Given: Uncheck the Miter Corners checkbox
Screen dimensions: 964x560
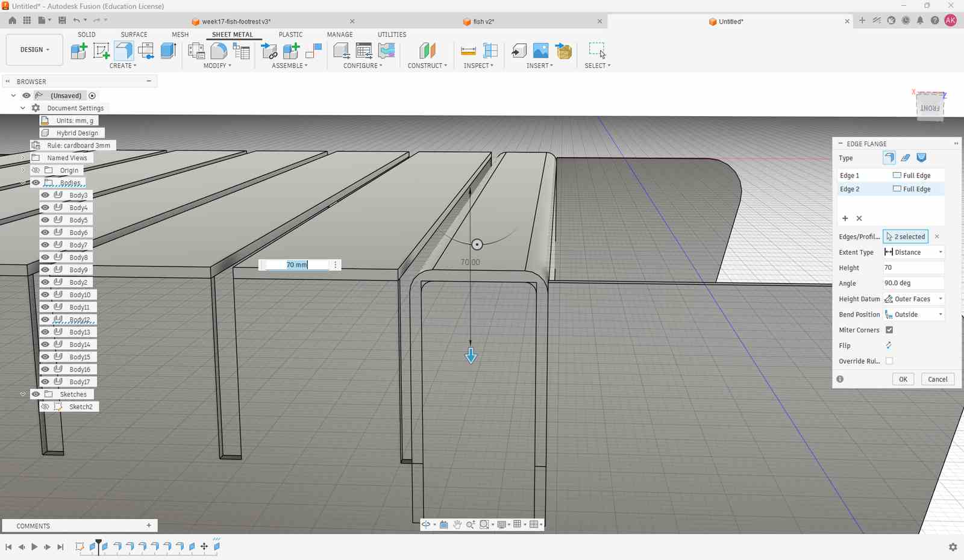Looking at the screenshot, I should 889,330.
